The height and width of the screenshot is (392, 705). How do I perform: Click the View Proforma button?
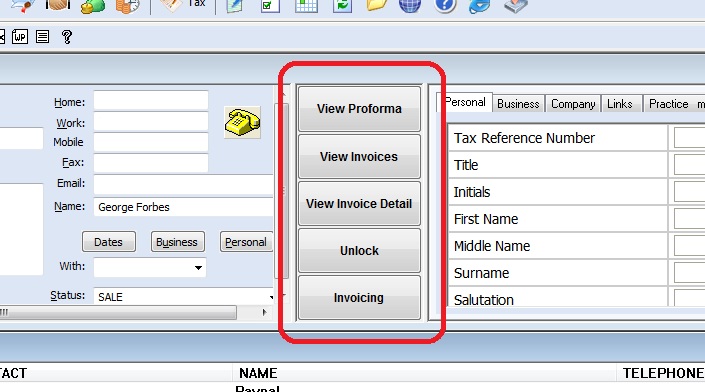coord(359,108)
